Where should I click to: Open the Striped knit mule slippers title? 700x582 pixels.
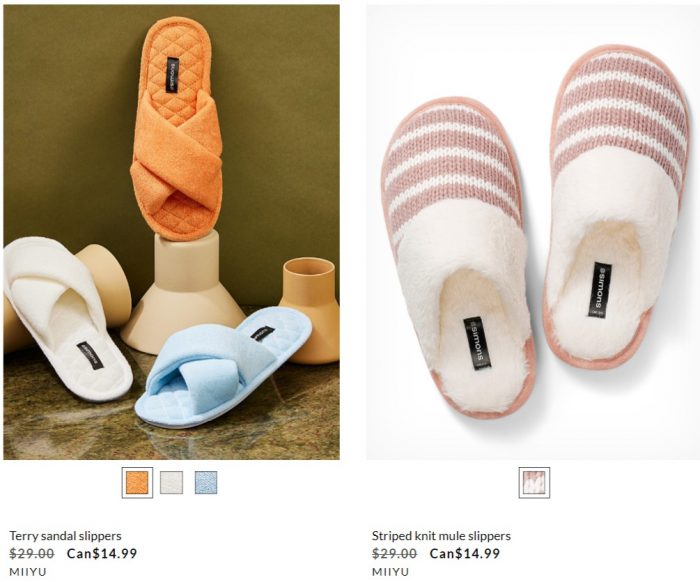[x=441, y=536]
